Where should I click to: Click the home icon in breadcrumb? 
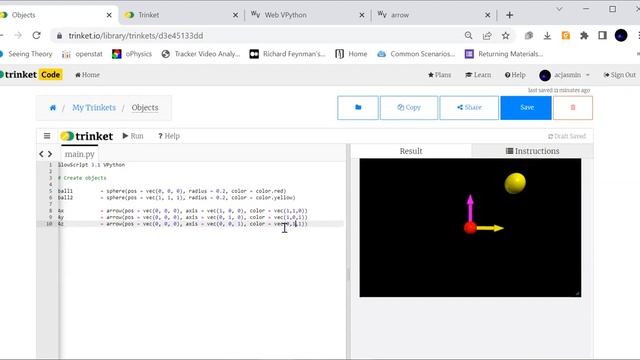pos(53,108)
